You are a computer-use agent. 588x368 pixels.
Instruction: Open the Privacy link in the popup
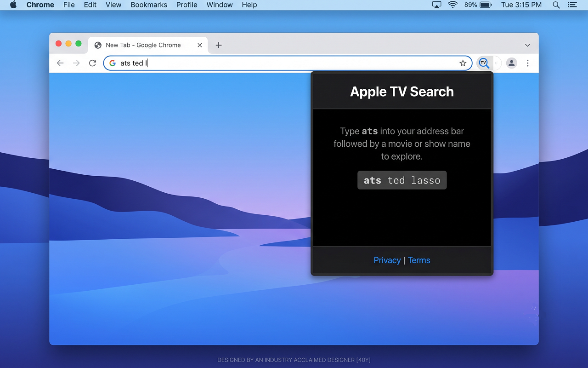(x=387, y=260)
